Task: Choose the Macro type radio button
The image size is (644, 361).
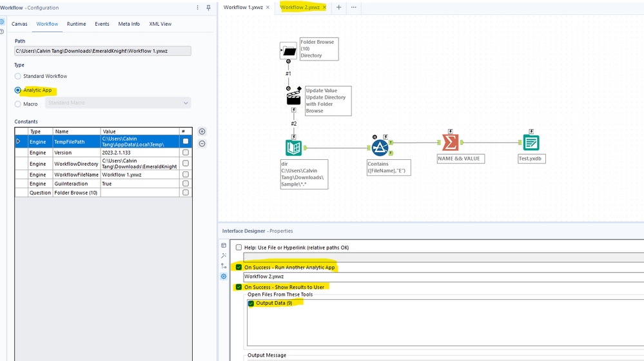Action: (18, 104)
